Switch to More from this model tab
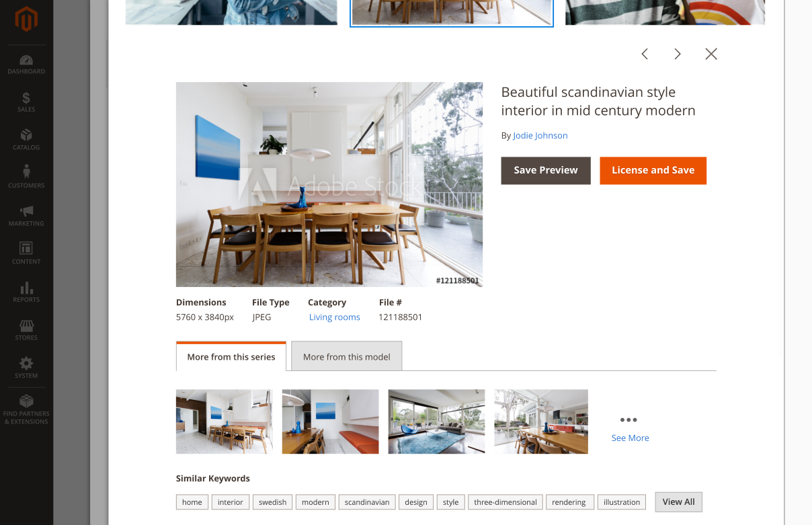This screenshot has height=525, width=812. (347, 356)
